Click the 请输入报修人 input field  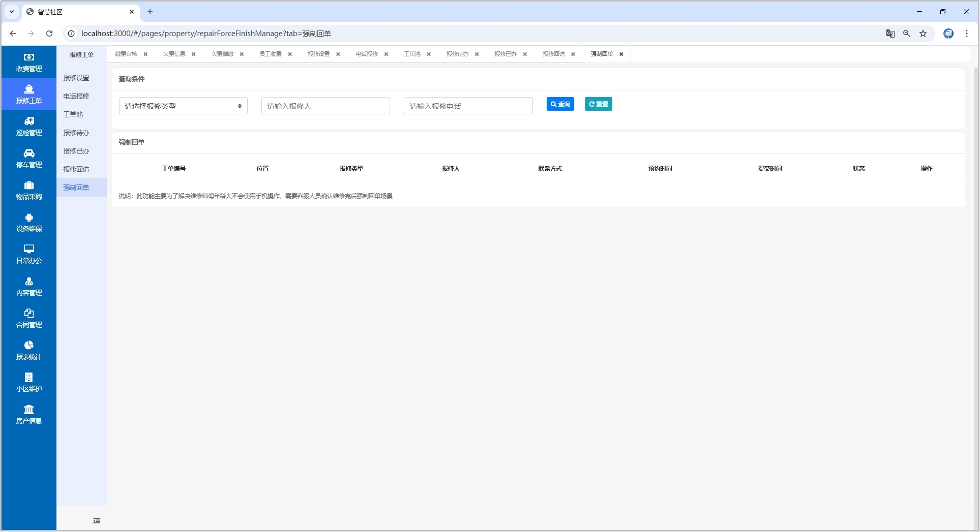point(325,106)
